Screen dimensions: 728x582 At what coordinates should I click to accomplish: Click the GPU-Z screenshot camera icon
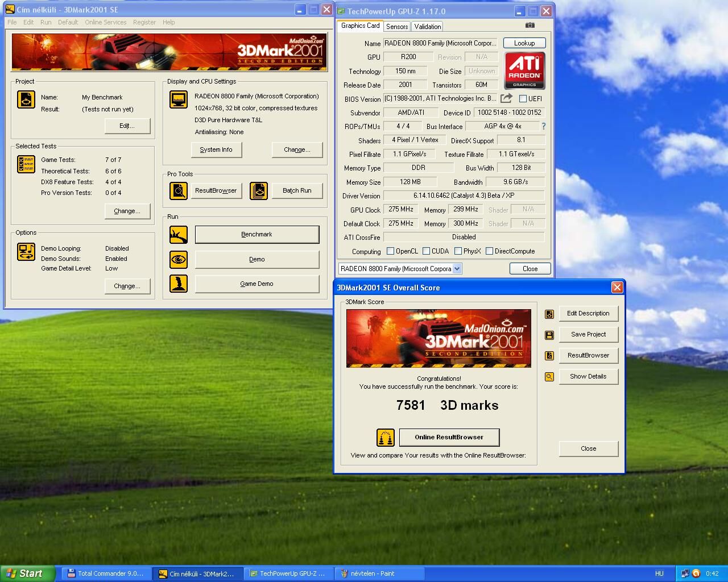pos(530,26)
